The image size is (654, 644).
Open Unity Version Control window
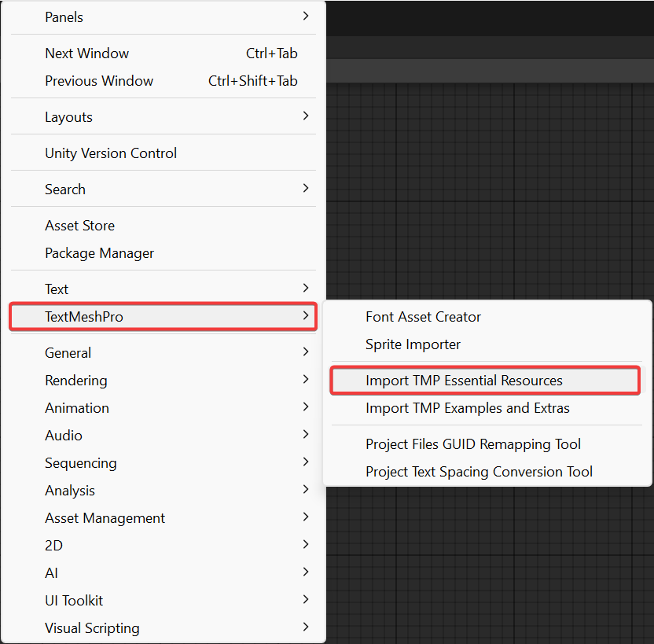pyautogui.click(x=111, y=153)
